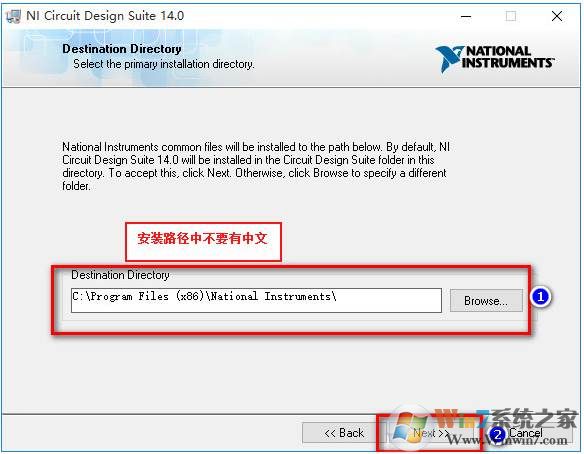The width and height of the screenshot is (584, 454).
Task: Click the 'Destination Directory' bold heading
Action: point(122,49)
